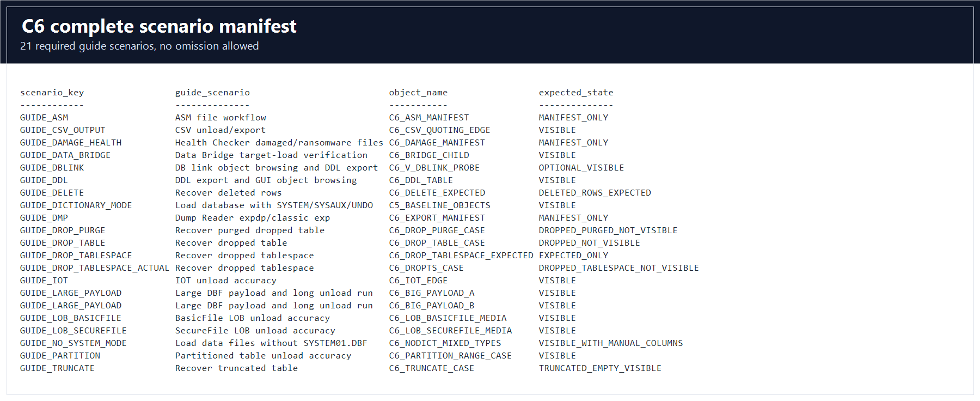Screen dimensions: 980x401
Task: Click the C6_DROPTS_CASE object name
Action: tap(426, 268)
